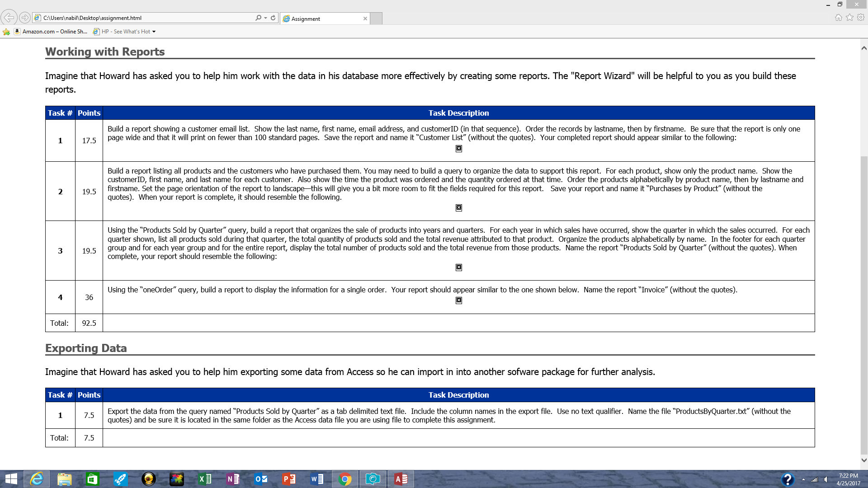Image resolution: width=868 pixels, height=488 pixels.
Task: Click the Refresh page icon
Action: 273,18
